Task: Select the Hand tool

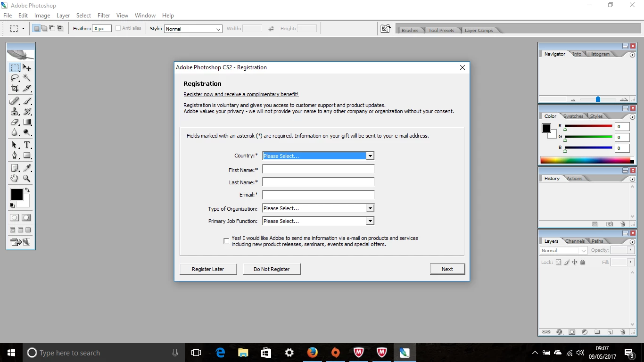Action: point(15,178)
